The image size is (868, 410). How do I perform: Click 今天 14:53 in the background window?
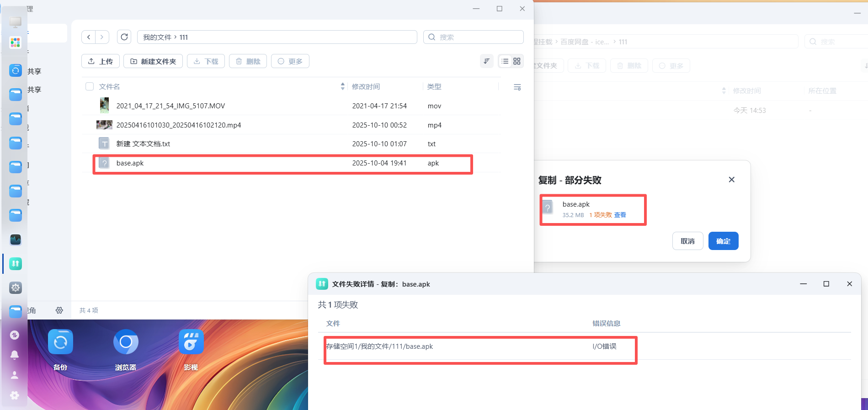(750, 111)
